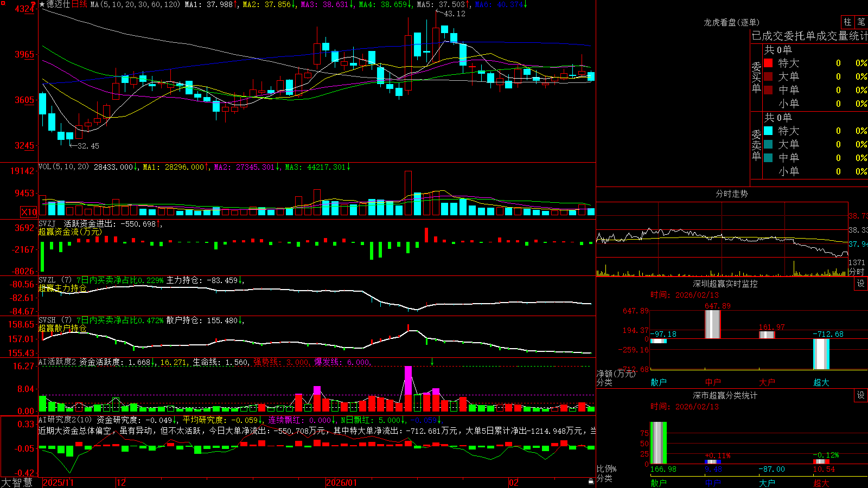The width and height of the screenshot is (868, 488).
Task: Switch to 柱 bar view
Action: (x=847, y=22)
